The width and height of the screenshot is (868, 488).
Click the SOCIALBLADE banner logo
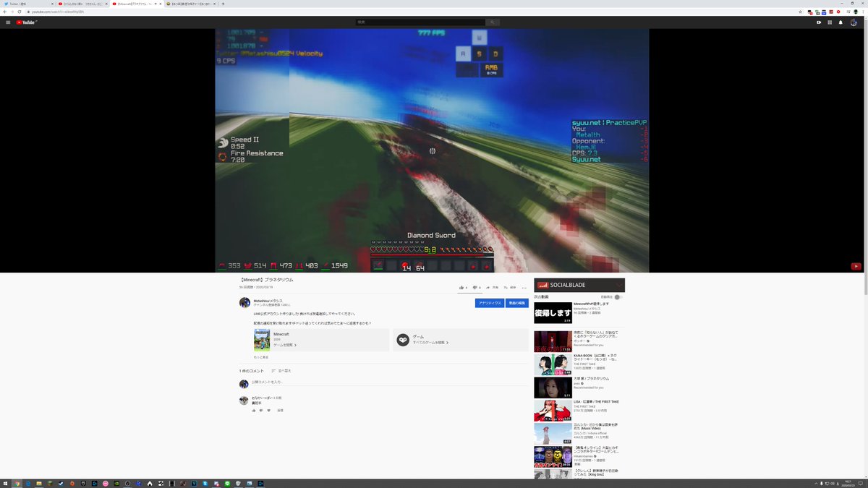[x=566, y=285]
